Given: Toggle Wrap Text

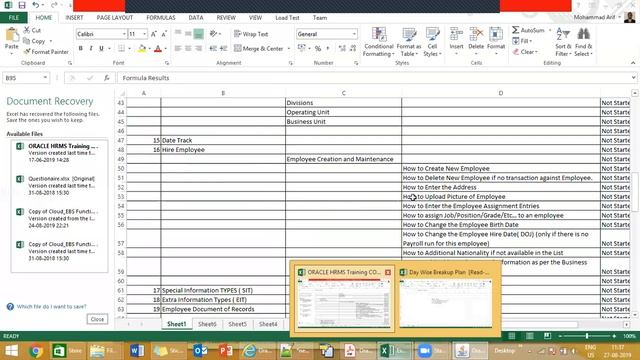Looking at the screenshot, I should click(251, 34).
